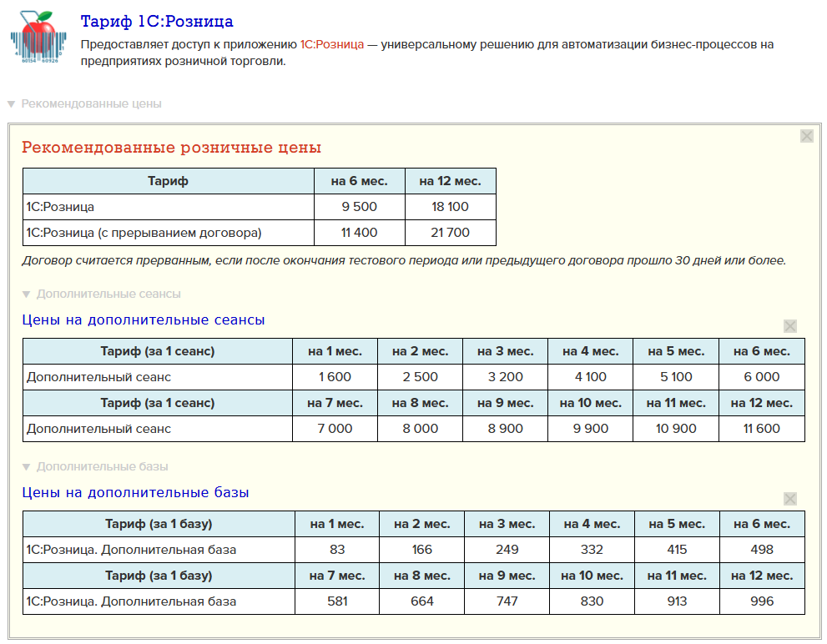This screenshot has height=644, width=827.
Task: Click the Тариф header in retail prices table
Action: click(169, 181)
